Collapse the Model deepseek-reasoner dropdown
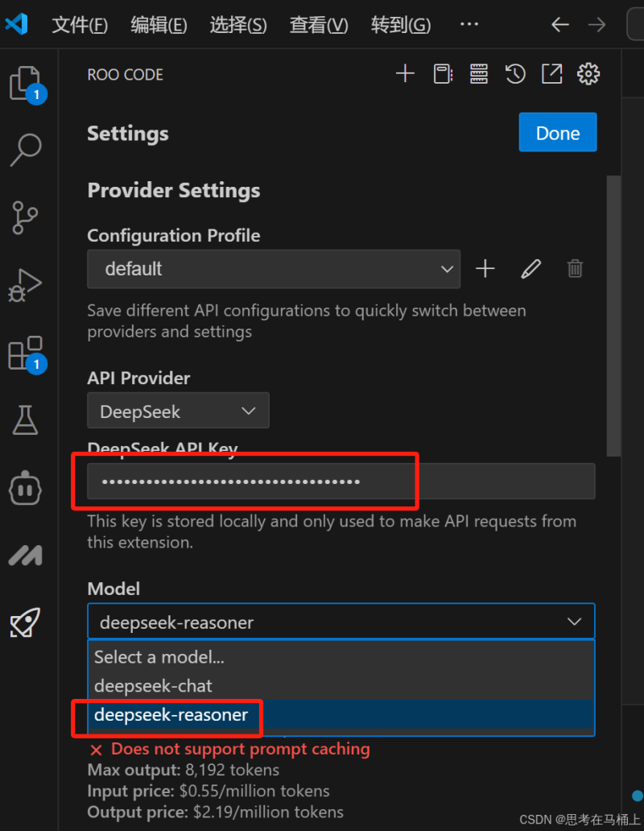This screenshot has width=644, height=831. [341, 621]
